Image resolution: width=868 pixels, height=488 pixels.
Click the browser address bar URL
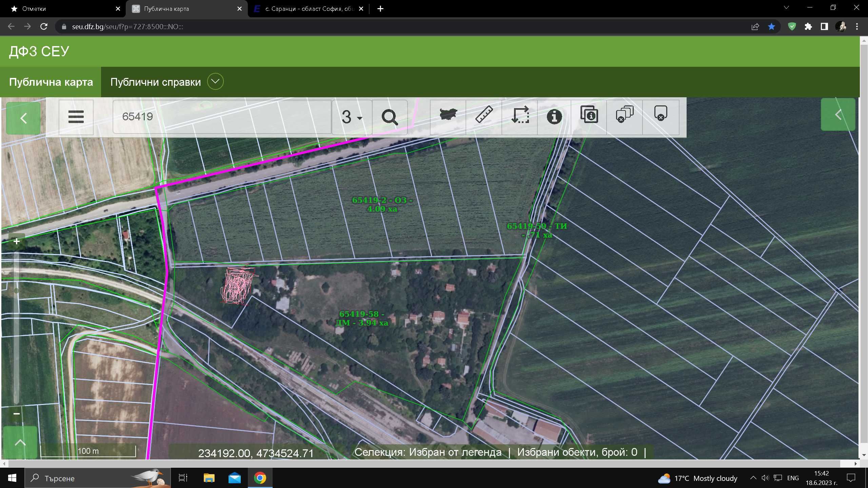127,27
